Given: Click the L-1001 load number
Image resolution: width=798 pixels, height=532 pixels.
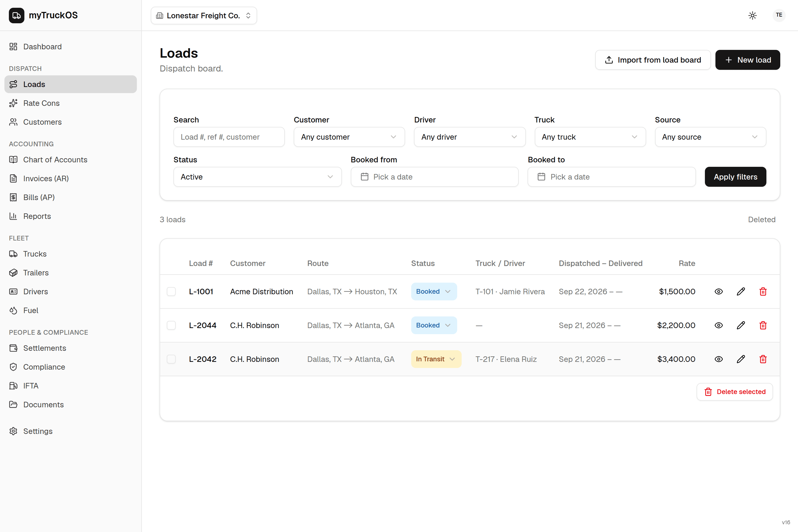Looking at the screenshot, I should click(201, 291).
